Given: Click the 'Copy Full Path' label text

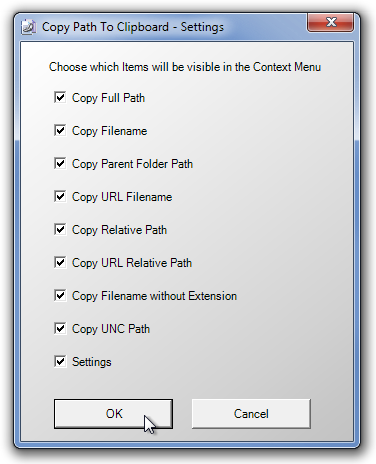Looking at the screenshot, I should 108,98.
